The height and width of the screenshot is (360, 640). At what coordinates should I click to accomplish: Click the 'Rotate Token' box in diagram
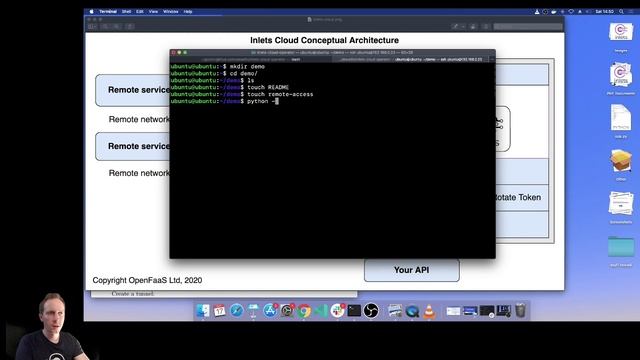522,198
